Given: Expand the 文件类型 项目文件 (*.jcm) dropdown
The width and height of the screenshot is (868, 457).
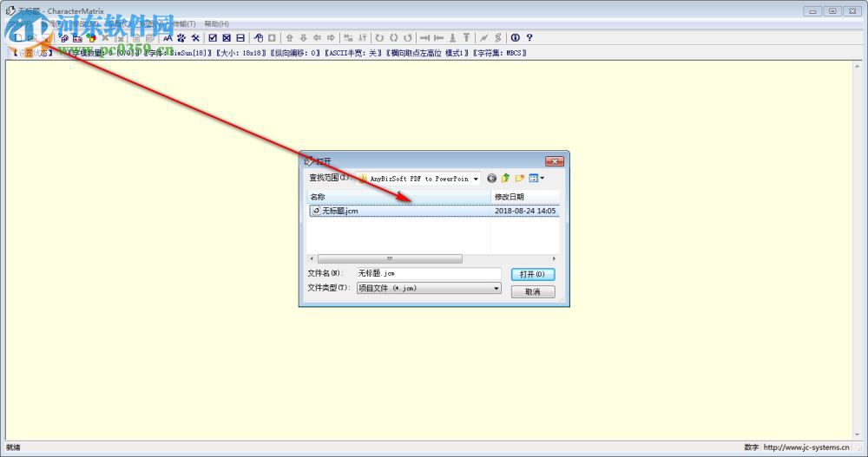Looking at the screenshot, I should coord(496,288).
